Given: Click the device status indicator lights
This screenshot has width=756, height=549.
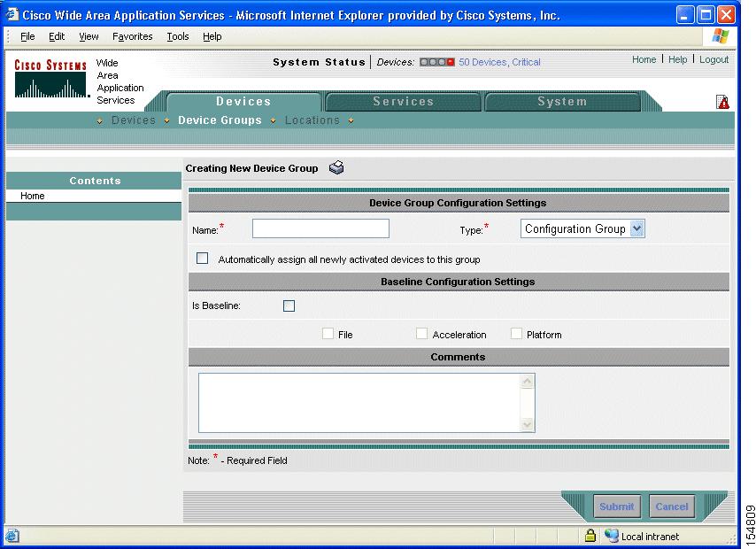Looking at the screenshot, I should (436, 62).
